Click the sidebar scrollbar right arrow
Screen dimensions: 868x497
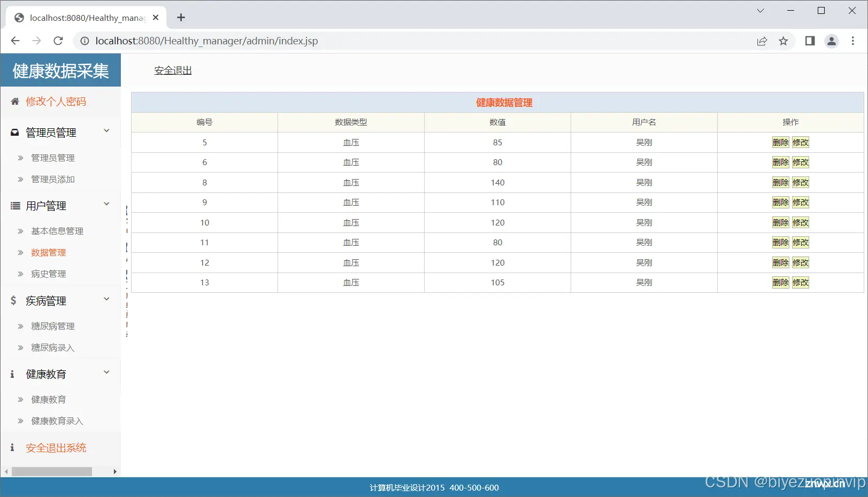(114, 471)
